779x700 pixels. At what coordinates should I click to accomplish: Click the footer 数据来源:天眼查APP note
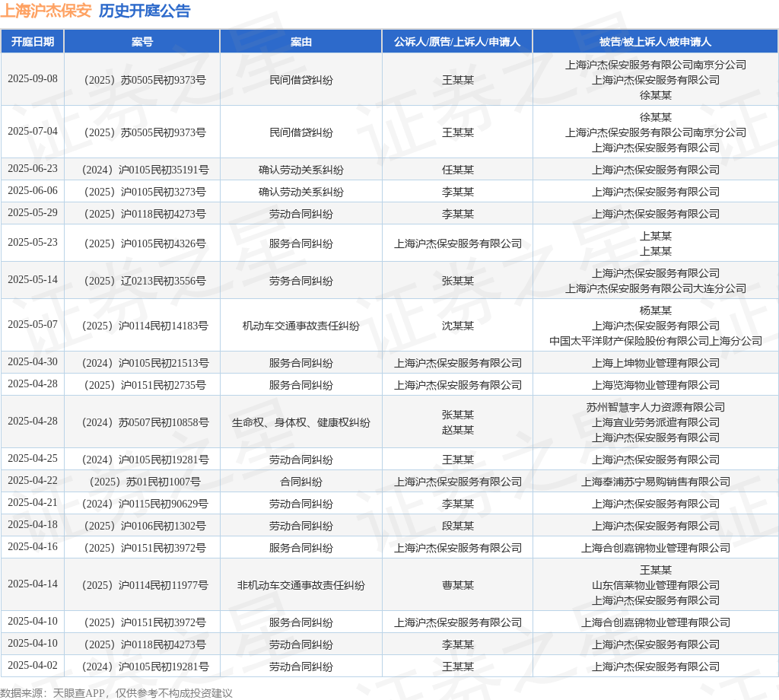click(x=116, y=693)
